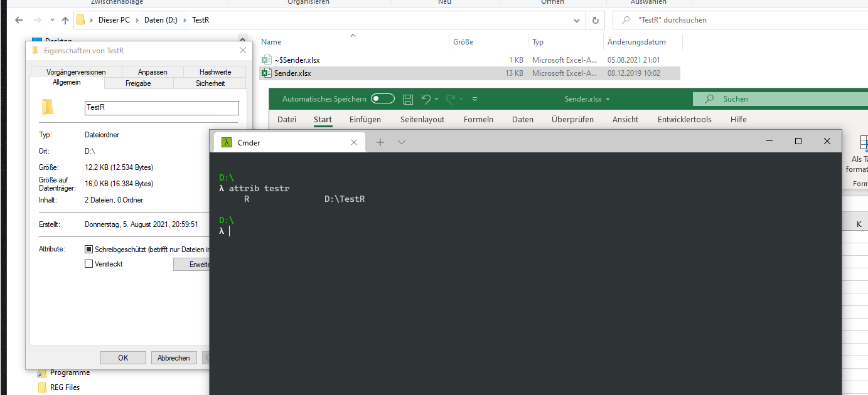Click the "TestR" durchsuchen search field
This screenshot has height=395, width=868.
click(740, 20)
